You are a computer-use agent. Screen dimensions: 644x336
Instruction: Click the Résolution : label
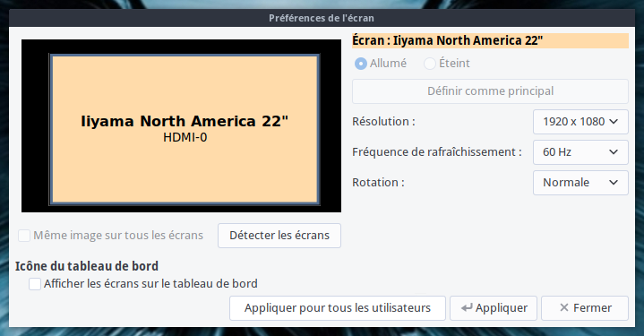383,122
